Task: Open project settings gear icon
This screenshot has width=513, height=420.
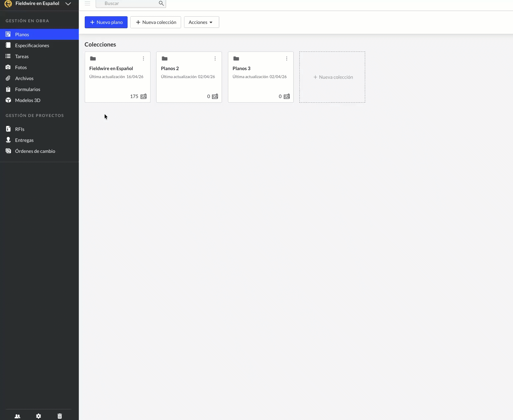Action: pyautogui.click(x=39, y=416)
